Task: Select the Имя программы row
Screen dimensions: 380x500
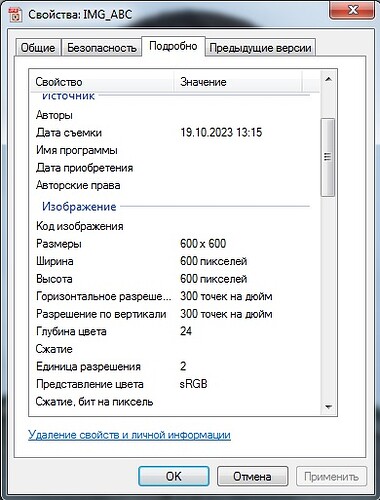Action: tap(175, 150)
